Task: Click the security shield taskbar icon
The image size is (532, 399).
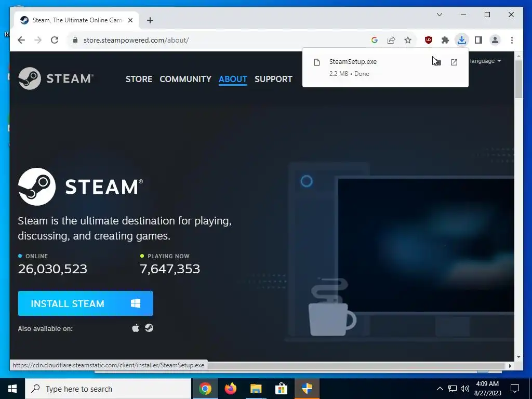Action: [x=307, y=389]
